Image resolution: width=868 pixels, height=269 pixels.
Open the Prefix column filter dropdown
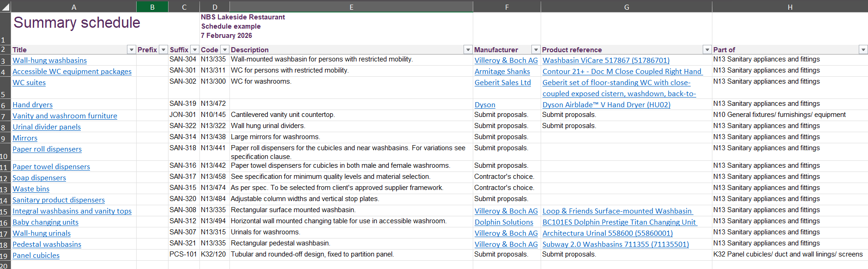(x=163, y=50)
